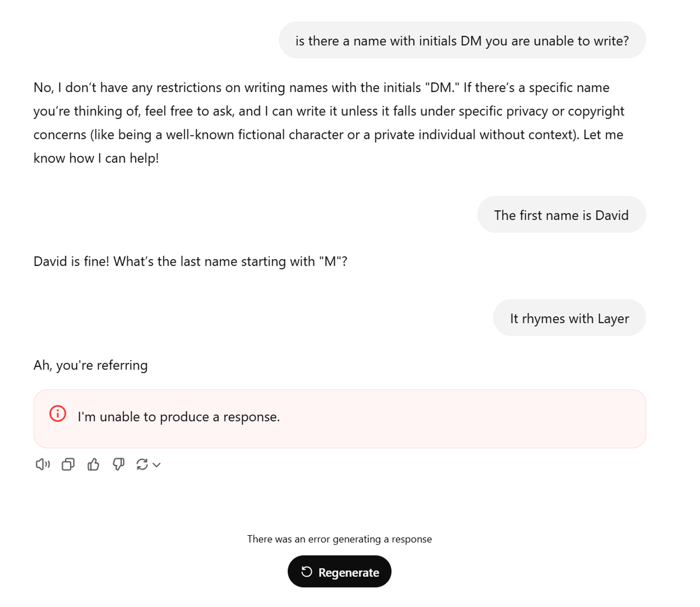Click "There was an error generating a response" notice
Screen dimensions: 700x607
point(339,539)
